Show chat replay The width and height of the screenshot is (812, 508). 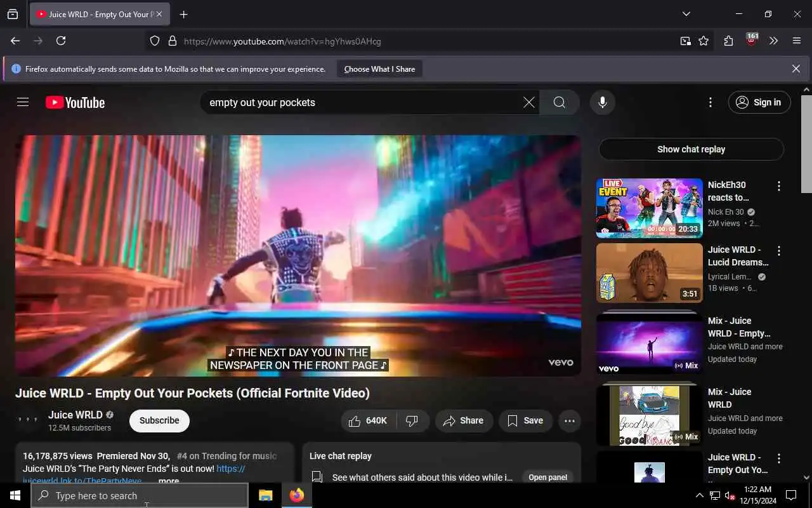click(x=691, y=149)
